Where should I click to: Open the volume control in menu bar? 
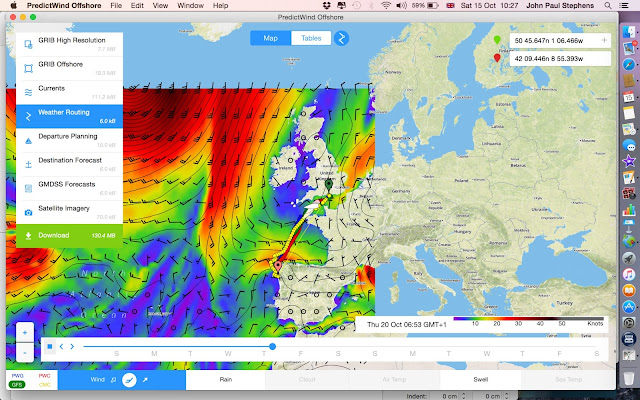pos(402,6)
